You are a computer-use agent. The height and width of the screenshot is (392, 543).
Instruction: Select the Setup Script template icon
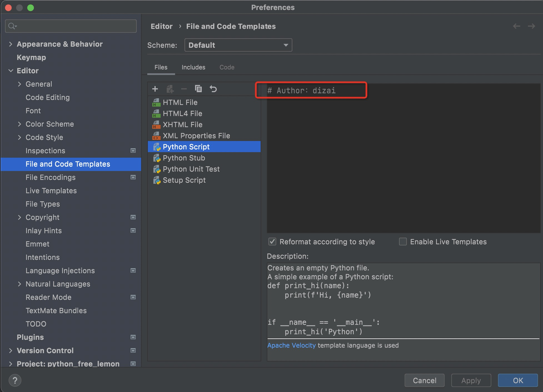(156, 180)
